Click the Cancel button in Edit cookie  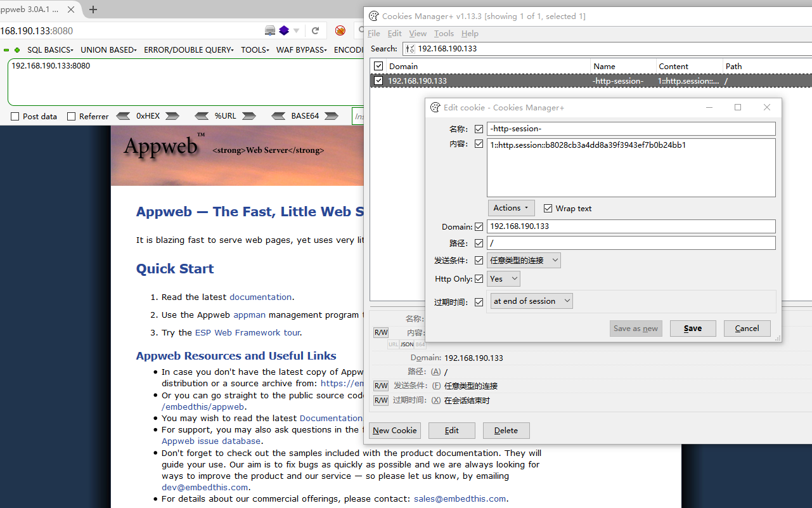coord(747,329)
